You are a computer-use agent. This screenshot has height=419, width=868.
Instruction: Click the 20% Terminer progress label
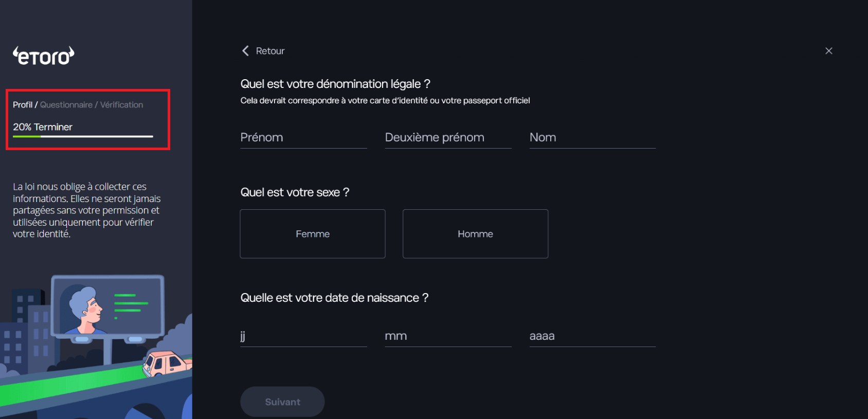point(43,126)
